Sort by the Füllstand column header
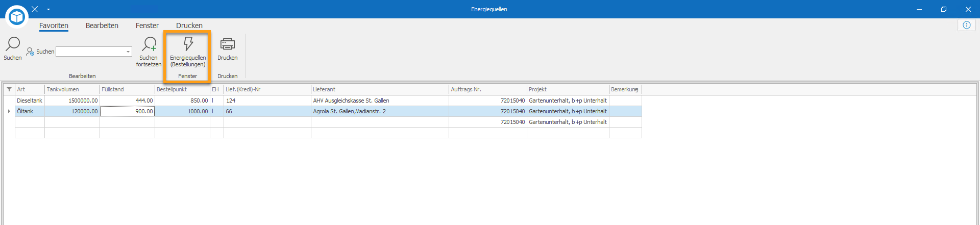The image size is (980, 225). coord(127,89)
